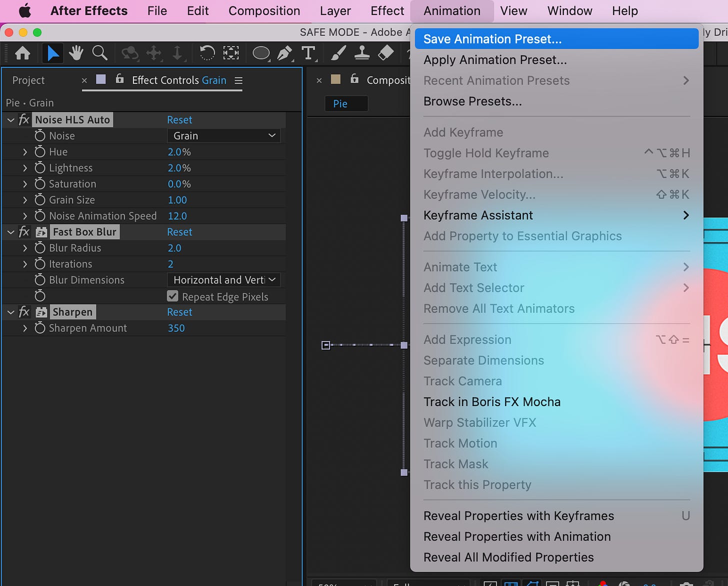
Task: Collapse the Noise HLS Auto effect
Action: pos(11,120)
